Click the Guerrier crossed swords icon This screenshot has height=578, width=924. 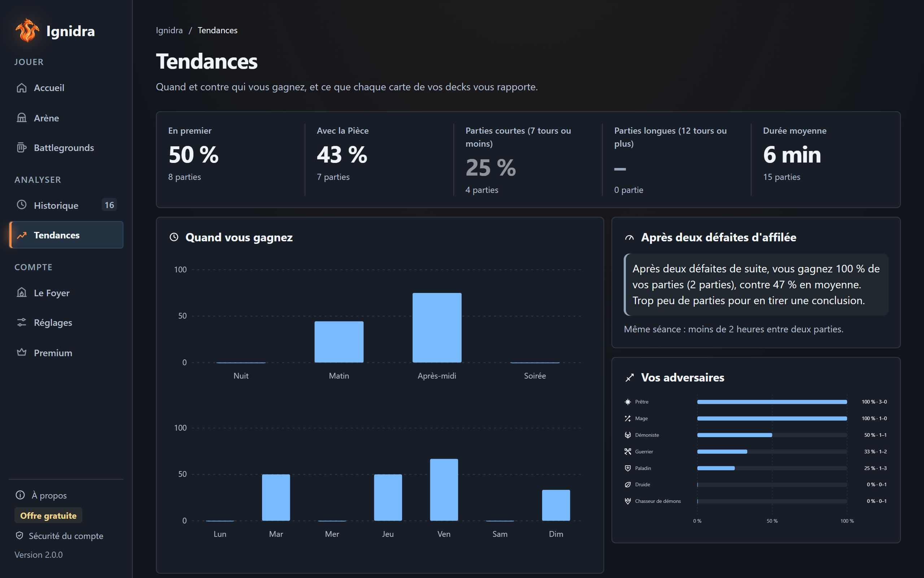pos(628,452)
